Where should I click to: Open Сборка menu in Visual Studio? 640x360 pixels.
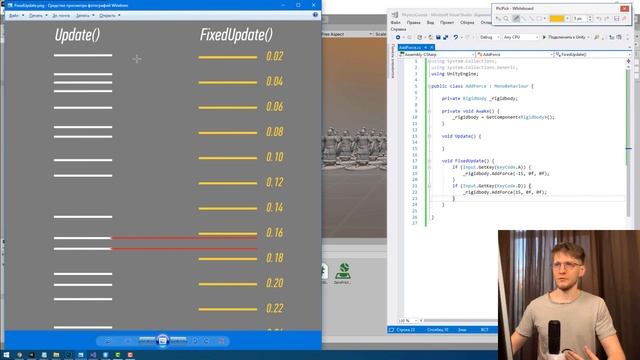click(467, 22)
